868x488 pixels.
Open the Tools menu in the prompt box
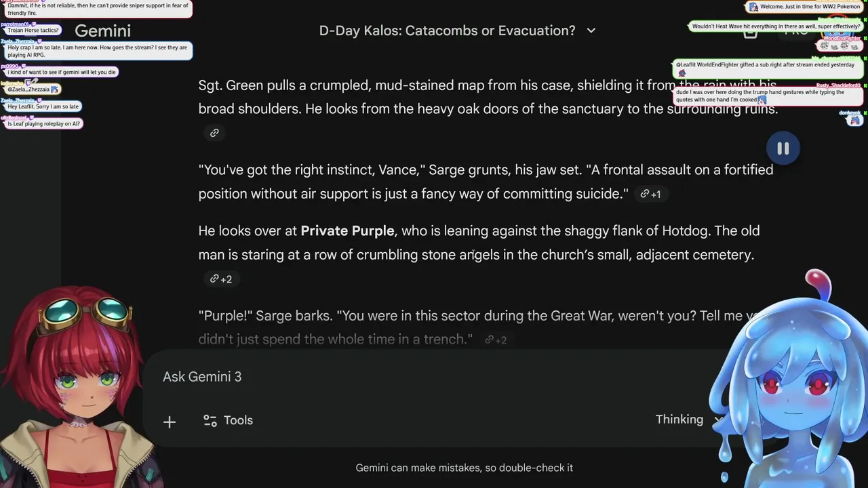(x=228, y=421)
